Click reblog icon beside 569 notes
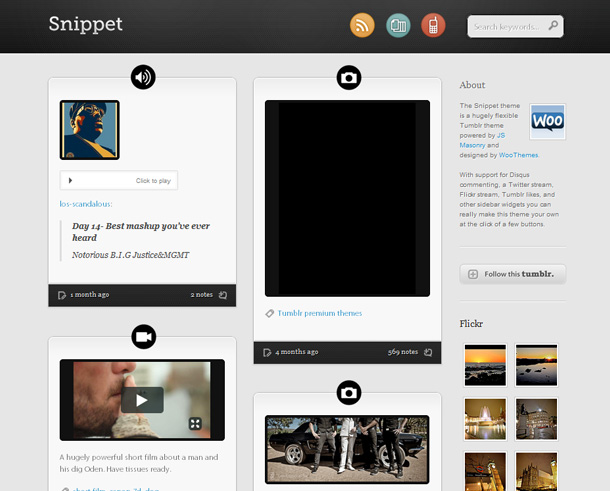This screenshot has height=491, width=610. coord(428,352)
